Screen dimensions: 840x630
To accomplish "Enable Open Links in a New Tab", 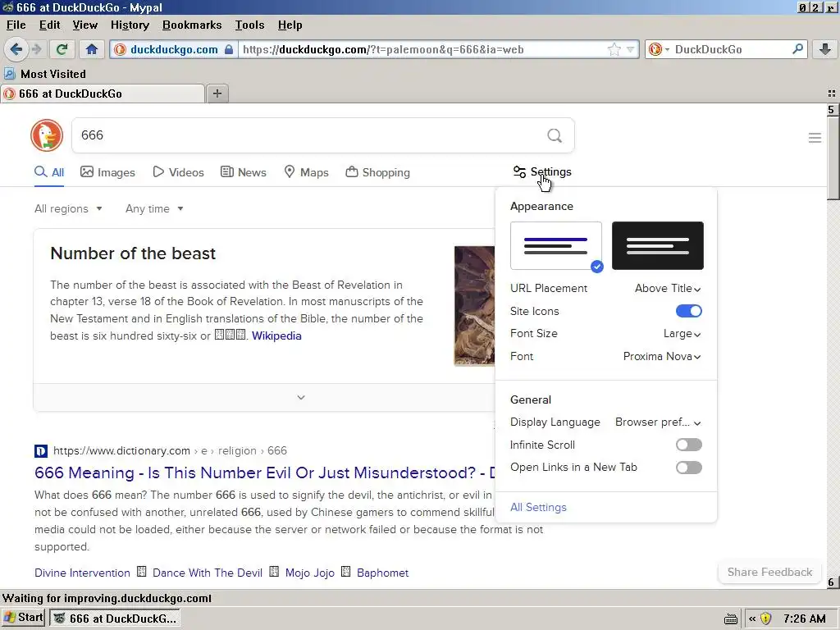I will 689,468.
